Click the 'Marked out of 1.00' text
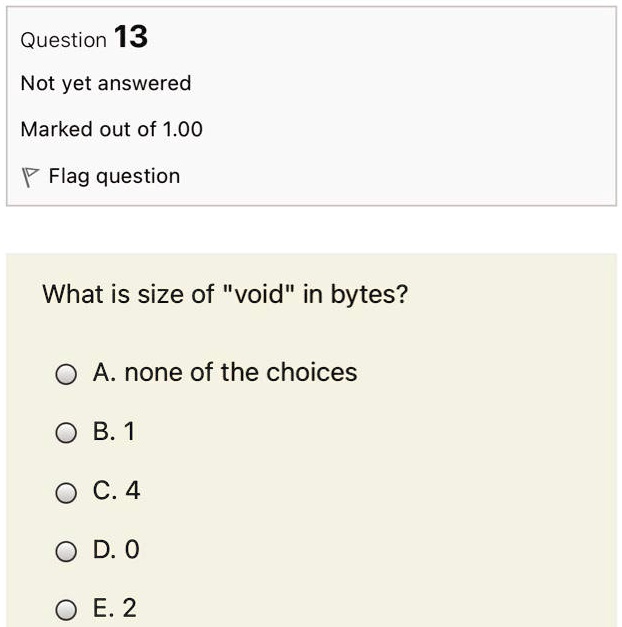 click(112, 130)
